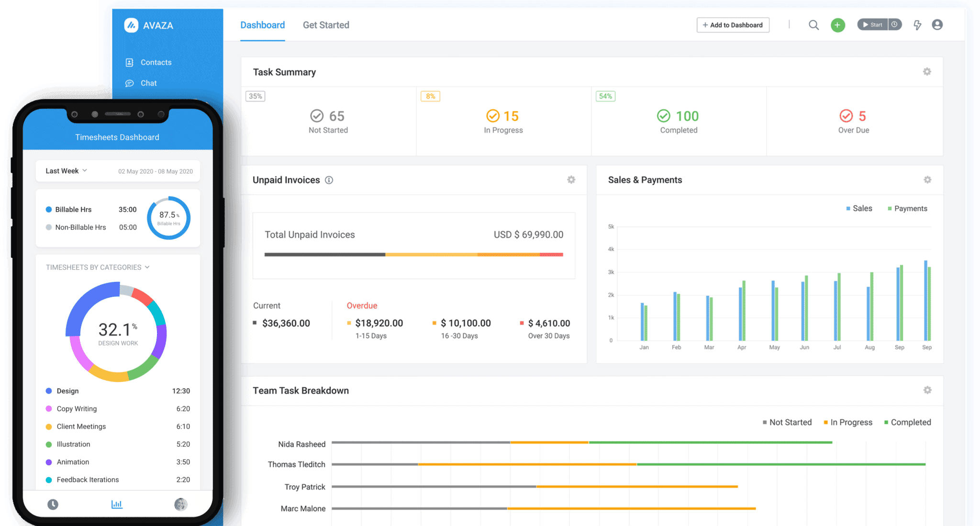Click the $18,920.00 overdue amount

tap(379, 323)
